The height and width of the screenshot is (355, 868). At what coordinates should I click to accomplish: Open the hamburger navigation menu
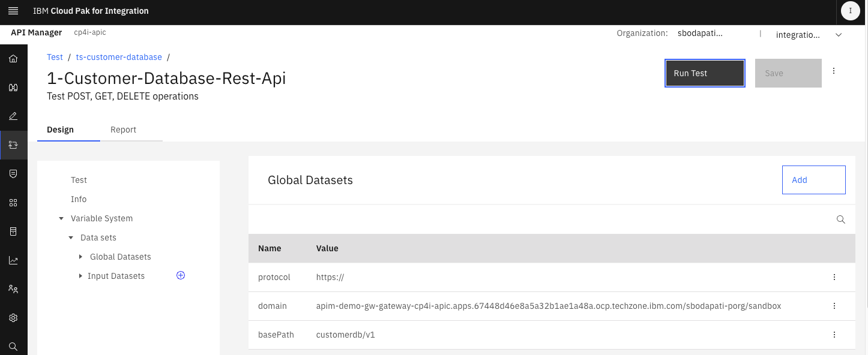click(x=13, y=11)
